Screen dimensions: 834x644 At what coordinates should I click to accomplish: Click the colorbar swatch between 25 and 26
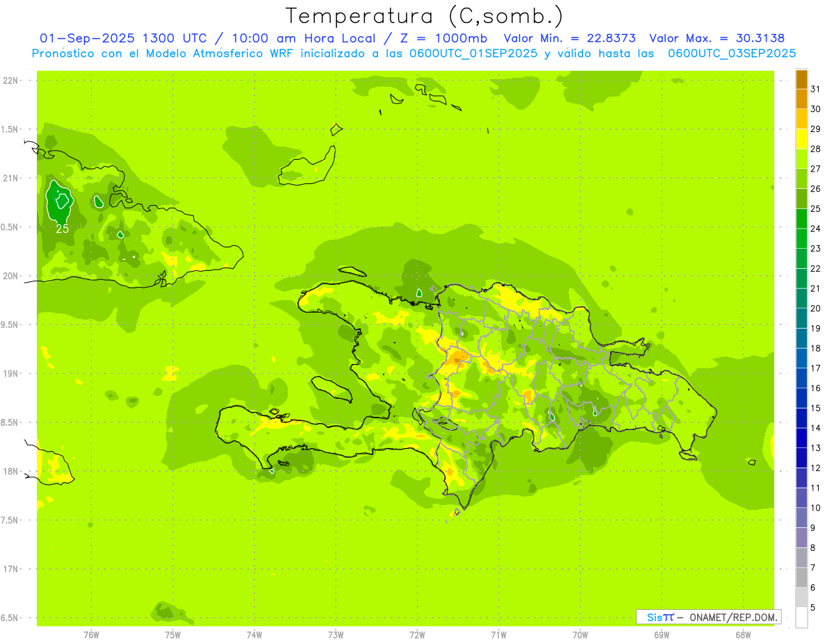coord(801,199)
